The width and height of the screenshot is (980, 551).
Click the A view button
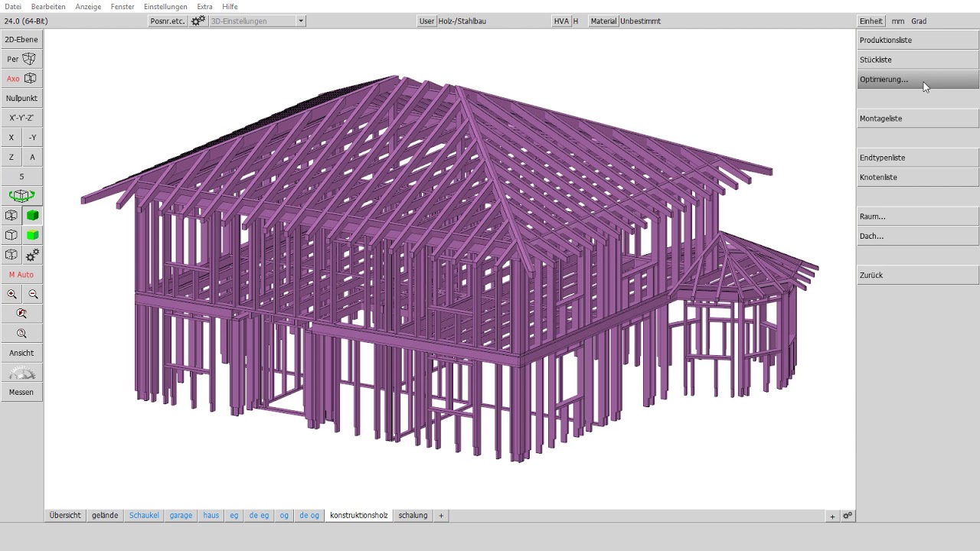pos(32,157)
